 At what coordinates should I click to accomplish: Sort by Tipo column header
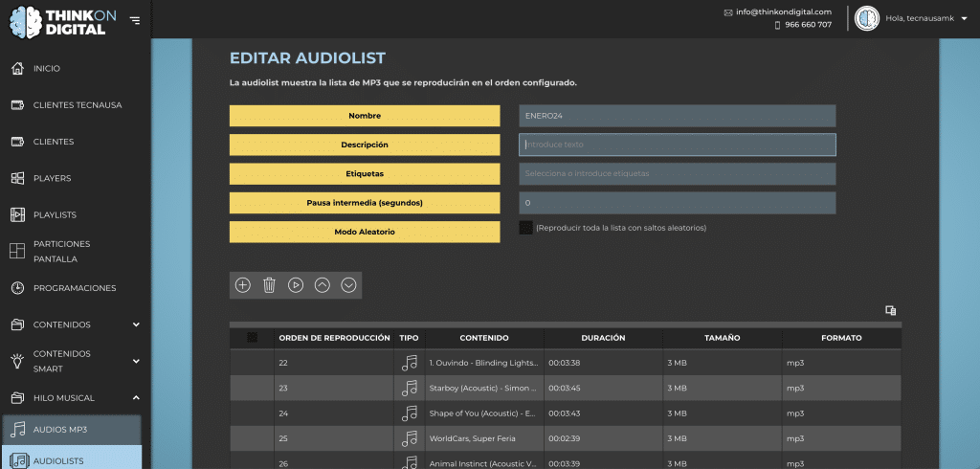pyautogui.click(x=410, y=338)
